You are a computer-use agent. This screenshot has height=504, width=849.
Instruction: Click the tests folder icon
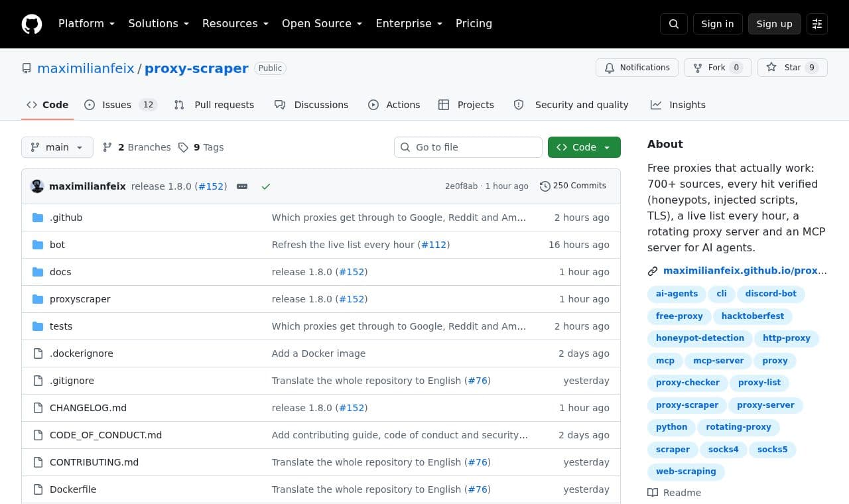click(x=38, y=326)
